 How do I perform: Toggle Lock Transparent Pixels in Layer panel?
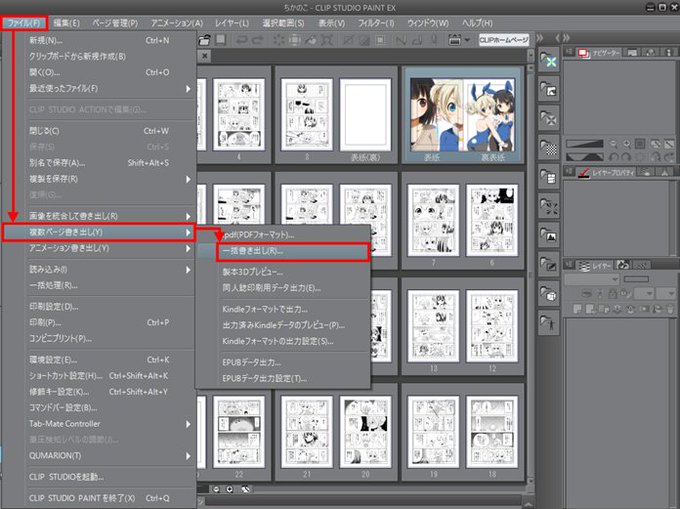point(625,294)
